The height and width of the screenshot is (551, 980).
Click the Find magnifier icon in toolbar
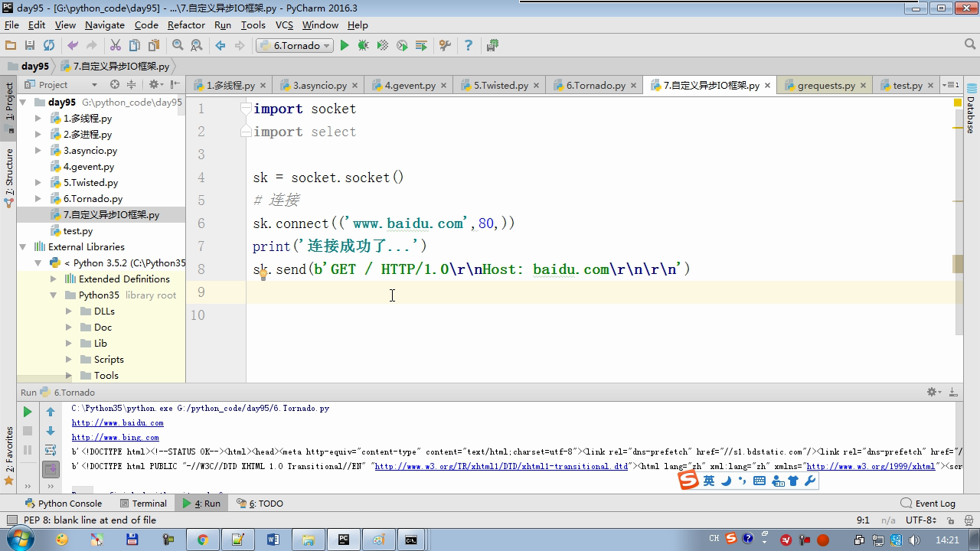[x=178, y=46]
